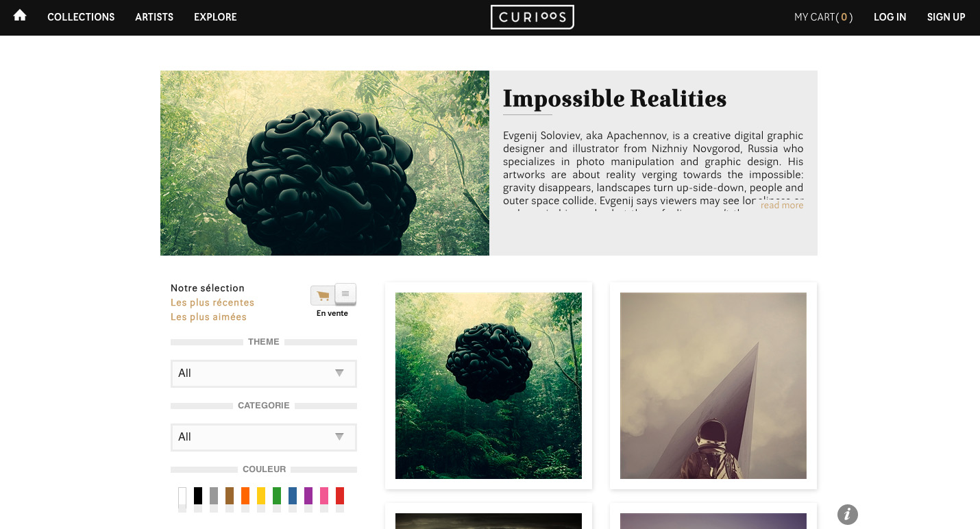Filter by the orange color swatch
The height and width of the screenshot is (529, 980).
tap(245, 496)
